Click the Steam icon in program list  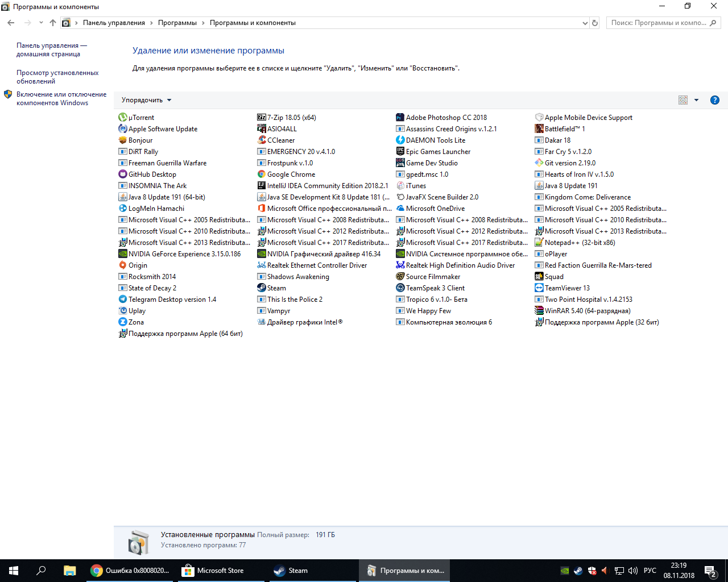coord(262,288)
